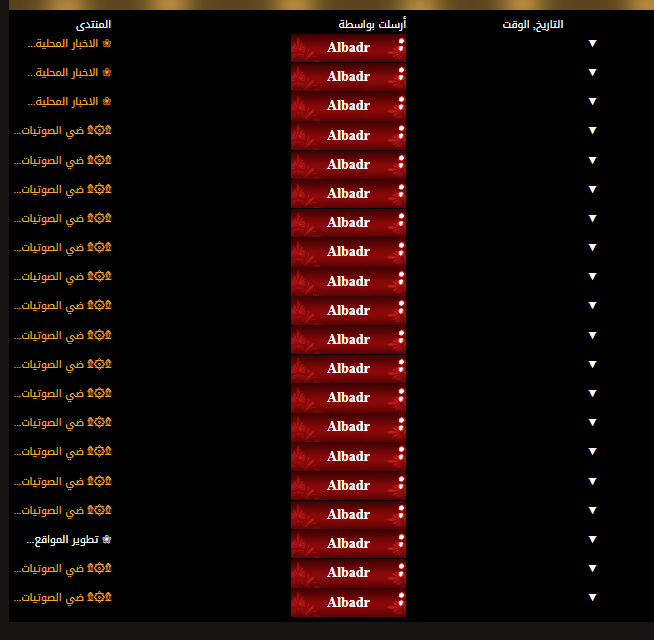Click the Albadr badge in the first row
This screenshot has width=654, height=640.
tap(348, 47)
